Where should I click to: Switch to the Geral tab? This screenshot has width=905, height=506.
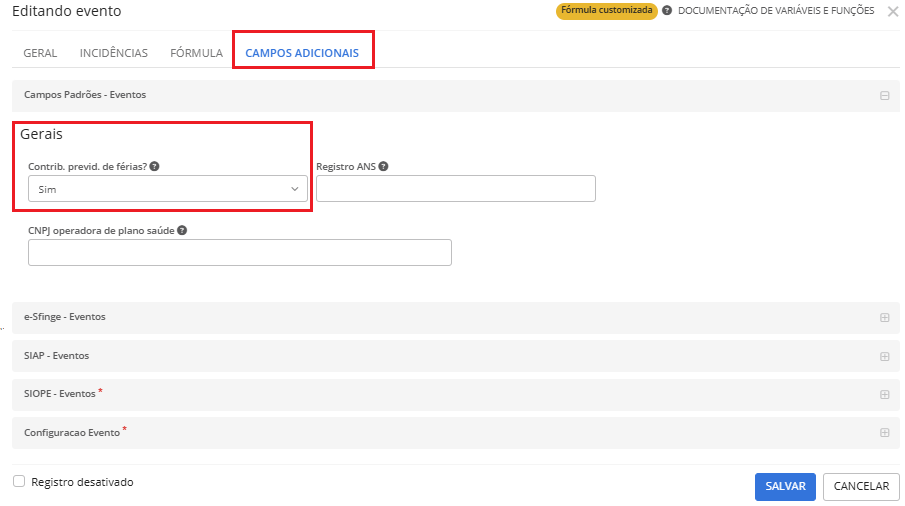(x=40, y=53)
